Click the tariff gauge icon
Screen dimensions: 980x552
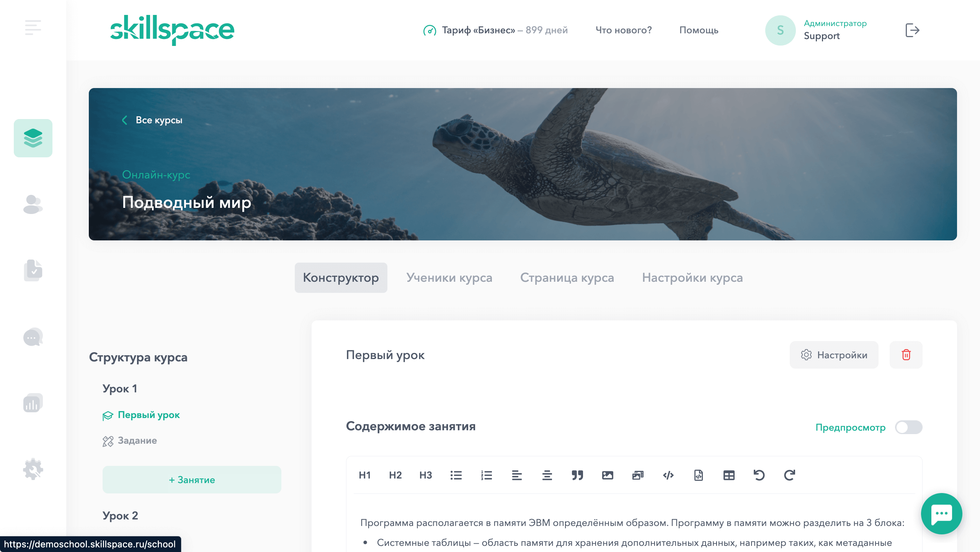(x=430, y=30)
